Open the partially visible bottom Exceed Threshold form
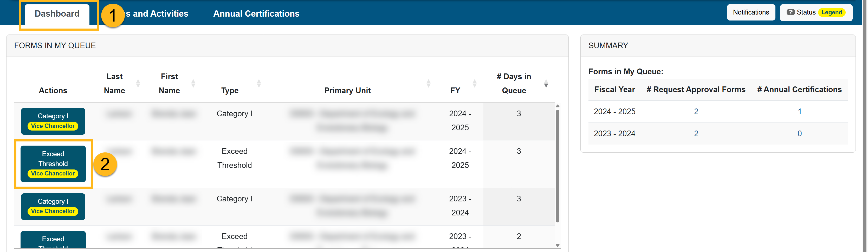 (53, 240)
